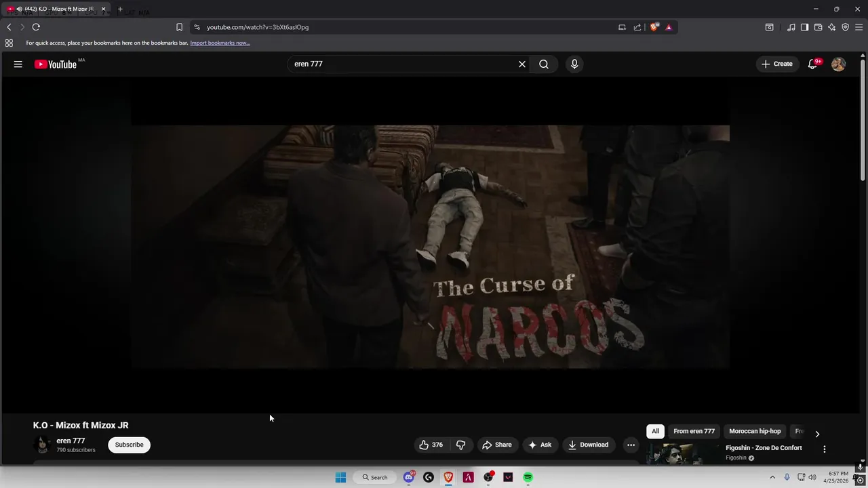Open Windows taskbar Search box
Screen dimensions: 868x488
click(x=374, y=477)
